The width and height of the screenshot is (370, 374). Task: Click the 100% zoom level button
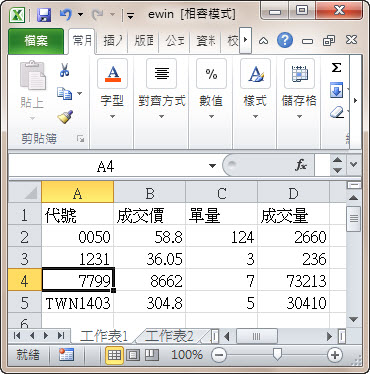pyautogui.click(x=187, y=355)
